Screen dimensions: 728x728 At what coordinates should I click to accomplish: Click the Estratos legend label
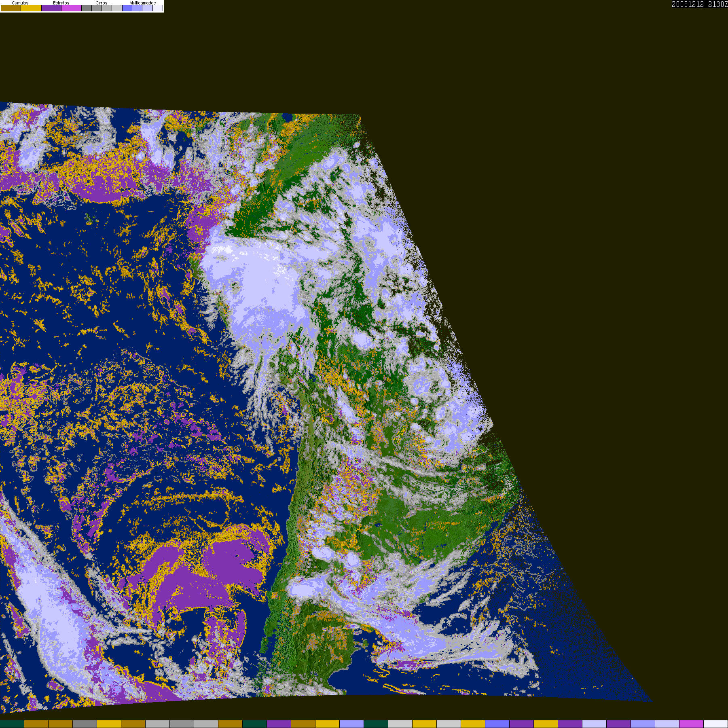61,3
